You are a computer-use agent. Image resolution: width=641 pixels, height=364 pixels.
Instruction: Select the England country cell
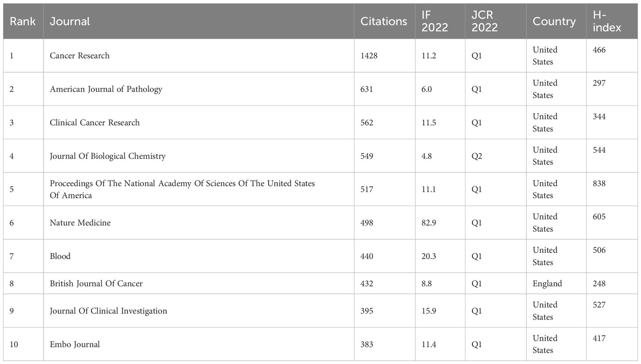click(x=547, y=283)
